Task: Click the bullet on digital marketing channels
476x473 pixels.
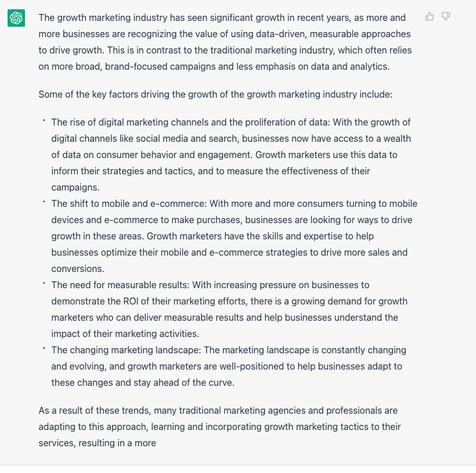Action: pyautogui.click(x=231, y=155)
